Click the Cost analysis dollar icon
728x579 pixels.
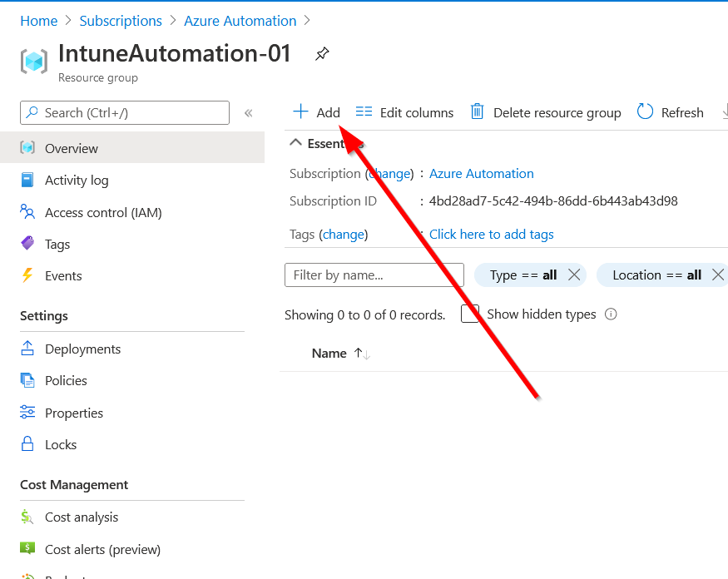tap(27, 517)
